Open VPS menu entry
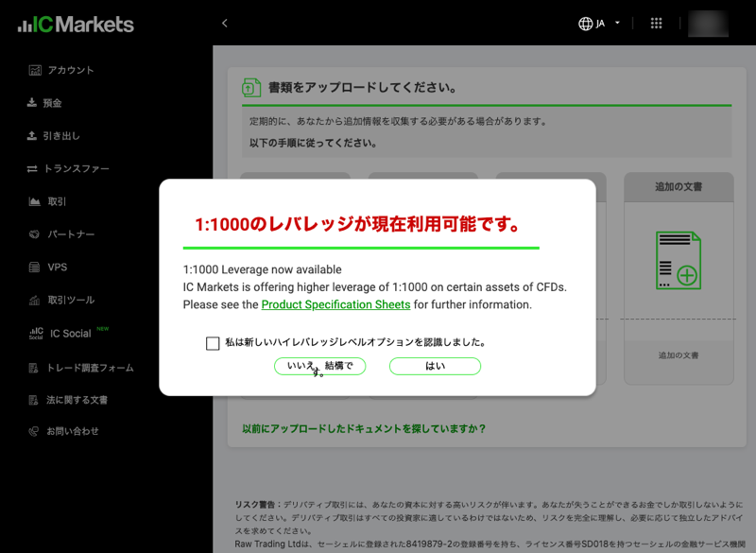This screenshot has height=553, width=756. [58, 268]
